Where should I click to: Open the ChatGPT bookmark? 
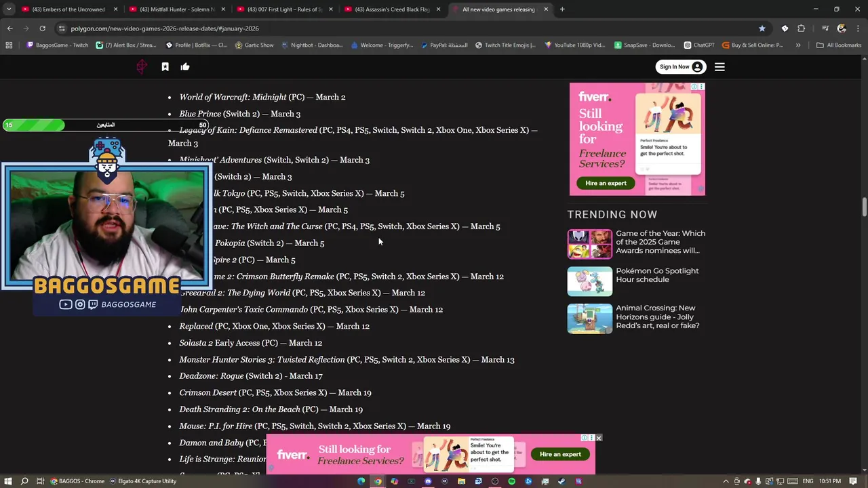coord(699,45)
